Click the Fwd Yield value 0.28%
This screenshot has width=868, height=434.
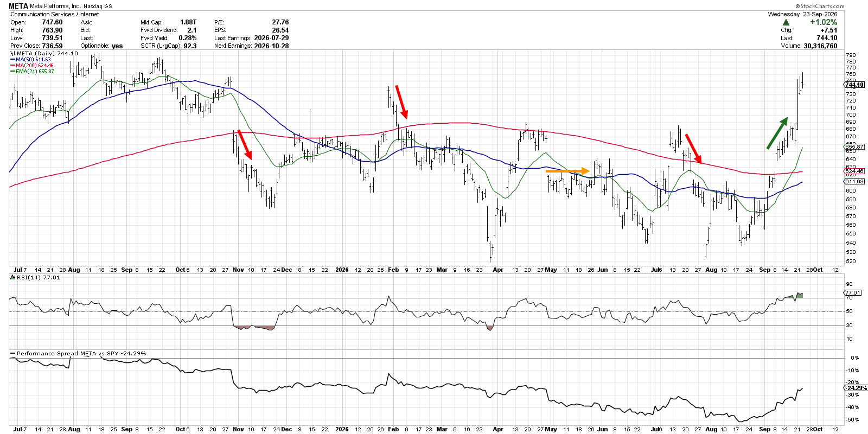pyautogui.click(x=188, y=38)
